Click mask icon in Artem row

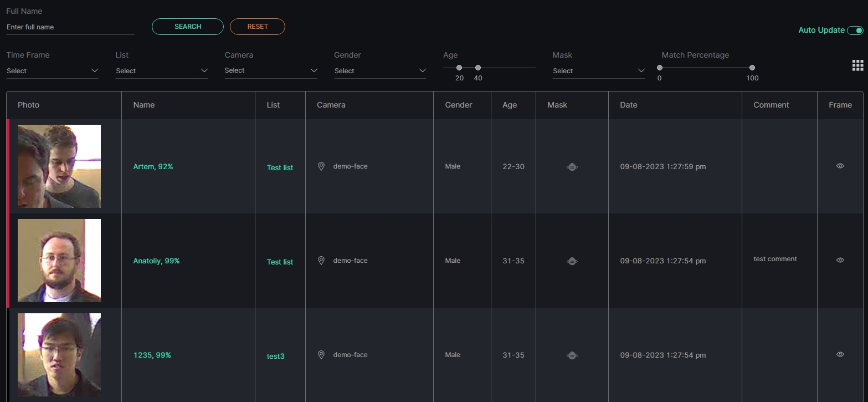(572, 166)
